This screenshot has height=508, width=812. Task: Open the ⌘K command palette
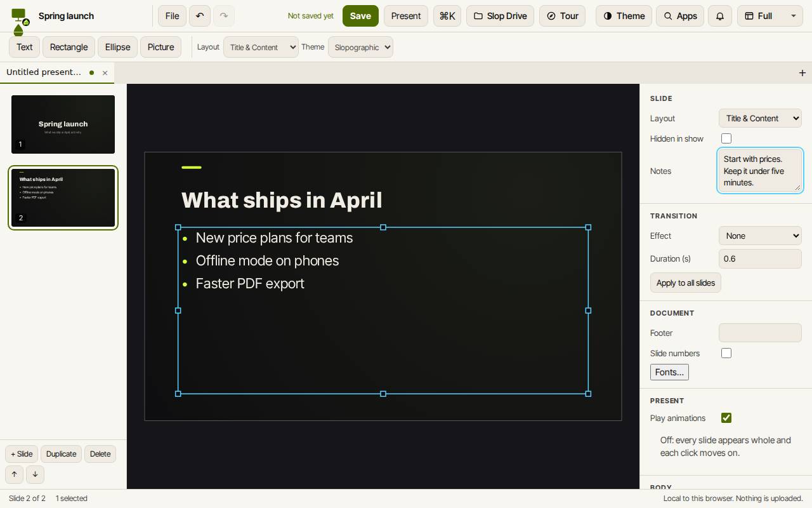pyautogui.click(x=447, y=16)
